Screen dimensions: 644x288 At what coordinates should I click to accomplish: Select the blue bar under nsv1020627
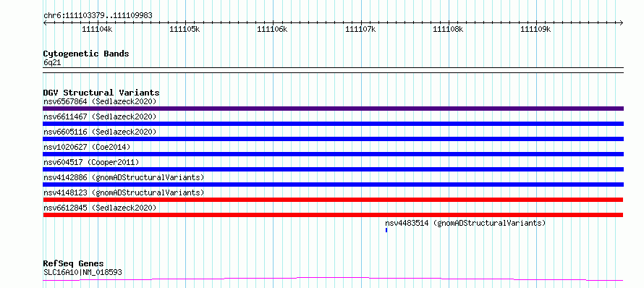[x=333, y=154]
